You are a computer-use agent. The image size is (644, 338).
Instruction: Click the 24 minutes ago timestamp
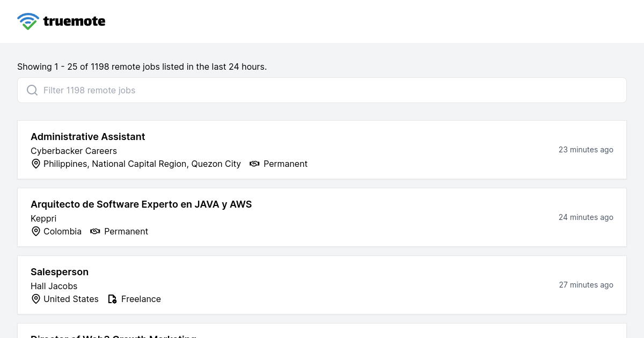586,217
